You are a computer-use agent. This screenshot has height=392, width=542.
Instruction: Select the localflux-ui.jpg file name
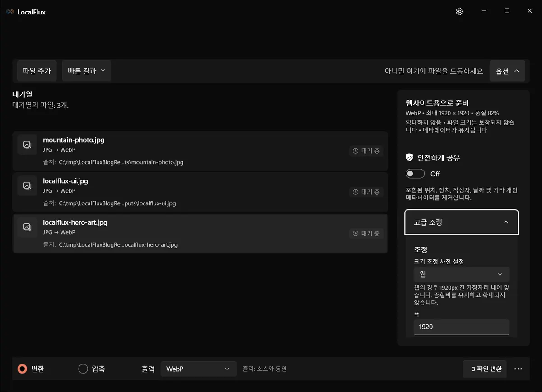(65, 181)
